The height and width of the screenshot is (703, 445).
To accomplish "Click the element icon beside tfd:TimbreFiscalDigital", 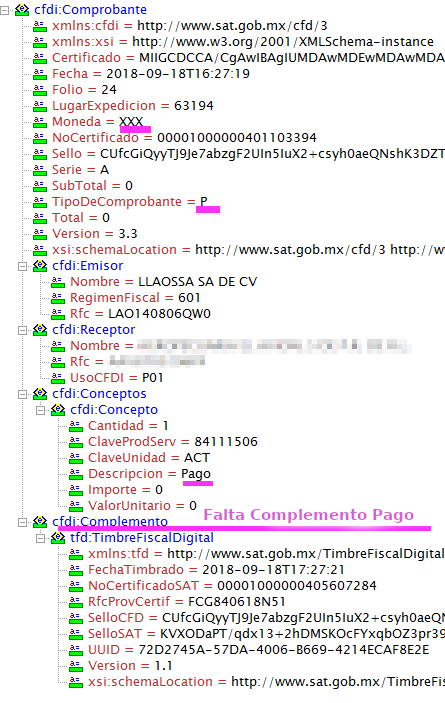I will (58, 538).
